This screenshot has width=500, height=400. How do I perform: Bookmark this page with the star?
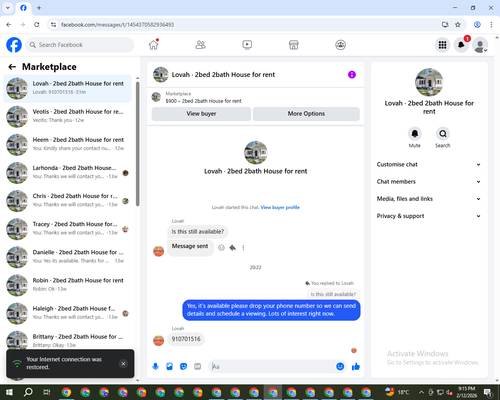pyautogui.click(x=458, y=25)
